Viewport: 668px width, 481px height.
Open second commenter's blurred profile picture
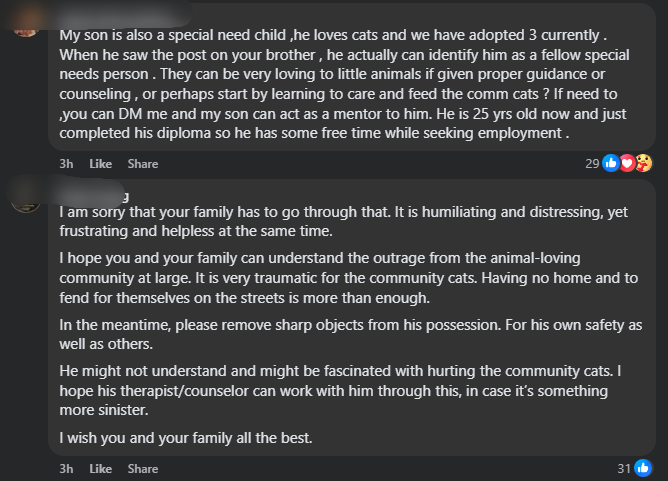pyautogui.click(x=26, y=199)
